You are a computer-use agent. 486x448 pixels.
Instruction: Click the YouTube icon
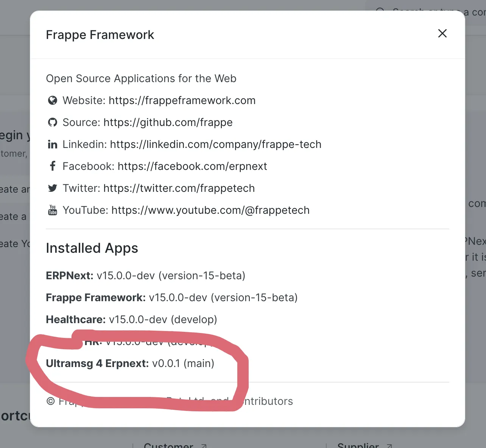(x=53, y=210)
